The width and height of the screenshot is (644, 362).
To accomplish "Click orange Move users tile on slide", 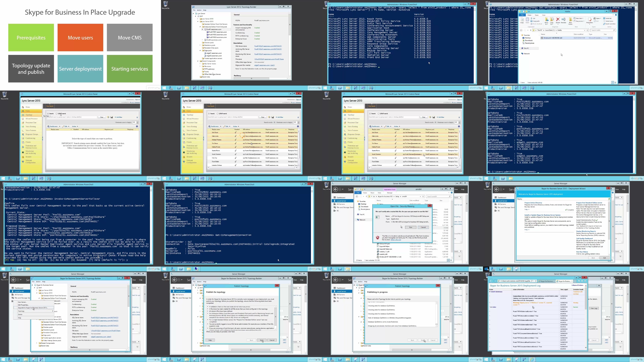I will [80, 37].
